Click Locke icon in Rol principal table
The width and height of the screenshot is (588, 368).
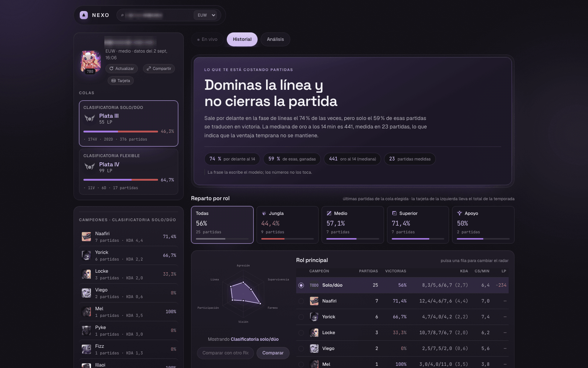click(x=314, y=333)
